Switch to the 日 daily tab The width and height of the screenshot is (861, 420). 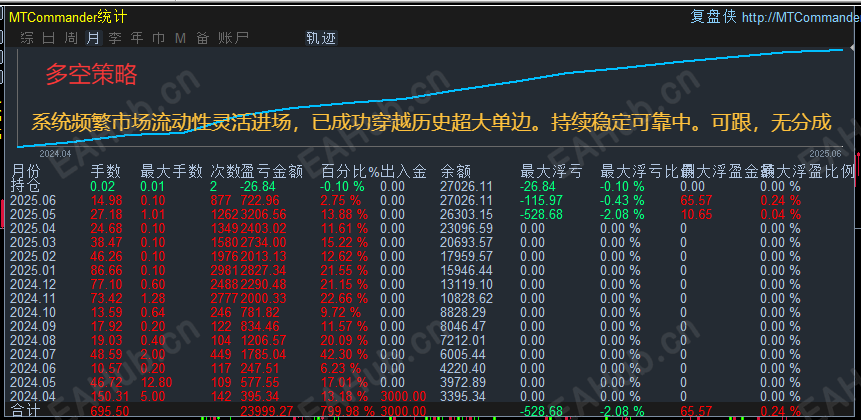point(49,38)
